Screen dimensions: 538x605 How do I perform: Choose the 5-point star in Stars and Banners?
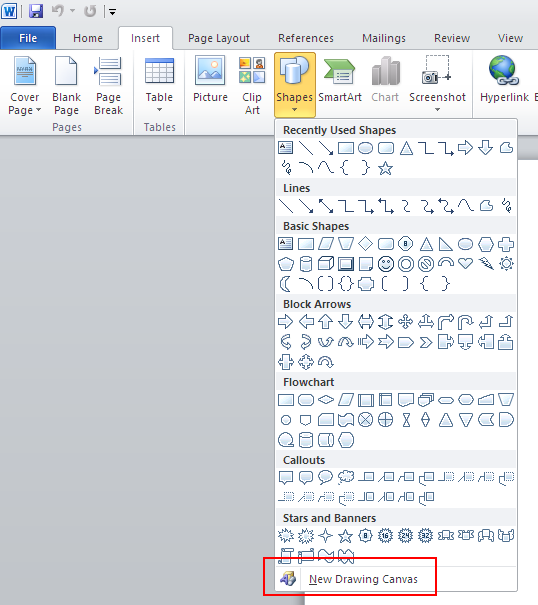345,536
